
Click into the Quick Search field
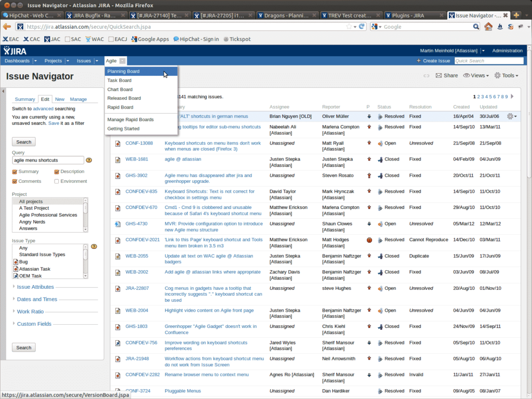pyautogui.click(x=489, y=61)
